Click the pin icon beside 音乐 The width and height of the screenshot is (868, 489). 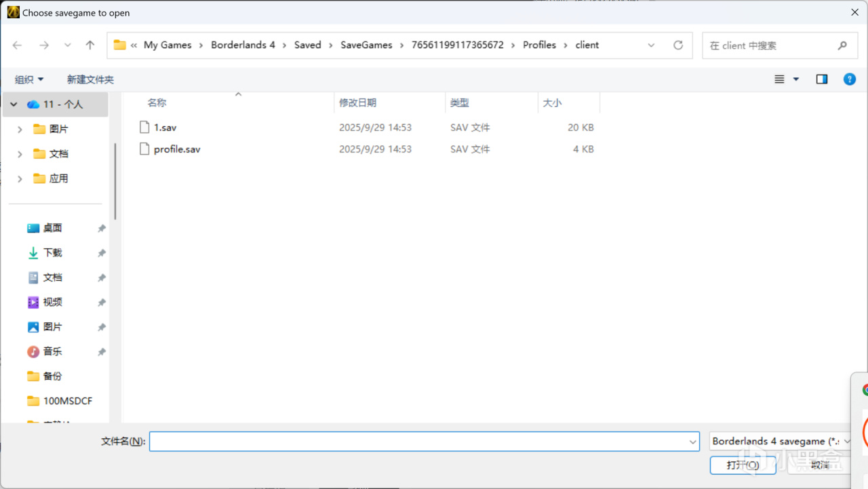click(x=102, y=352)
